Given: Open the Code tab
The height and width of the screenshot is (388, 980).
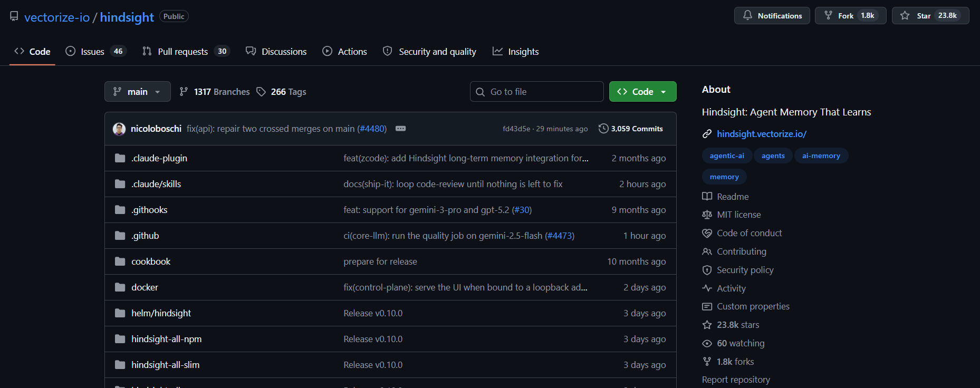Looking at the screenshot, I should (32, 52).
